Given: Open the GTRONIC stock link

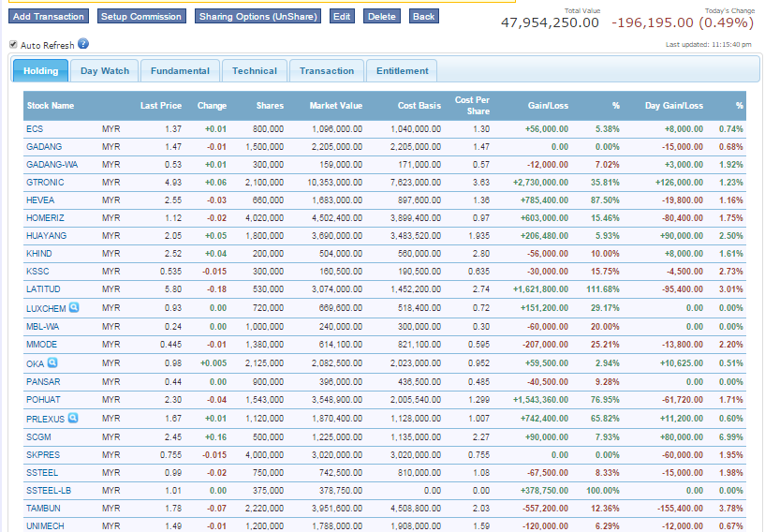Looking at the screenshot, I should 45,182.
